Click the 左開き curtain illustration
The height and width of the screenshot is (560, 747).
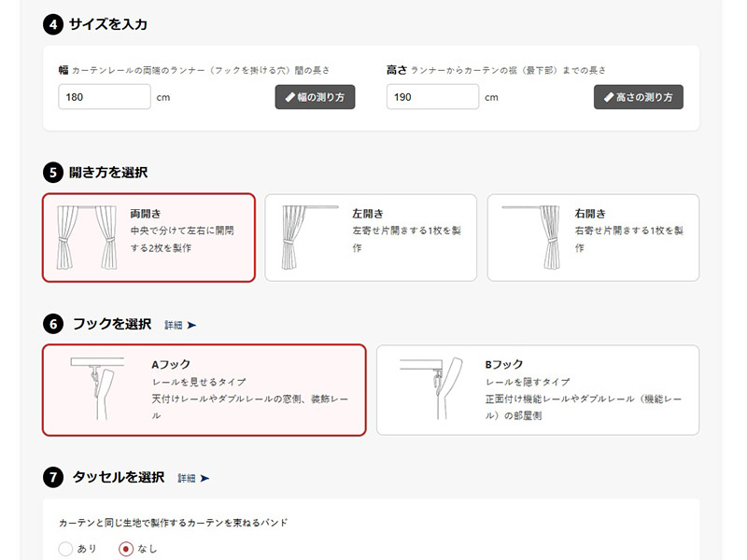click(307, 237)
